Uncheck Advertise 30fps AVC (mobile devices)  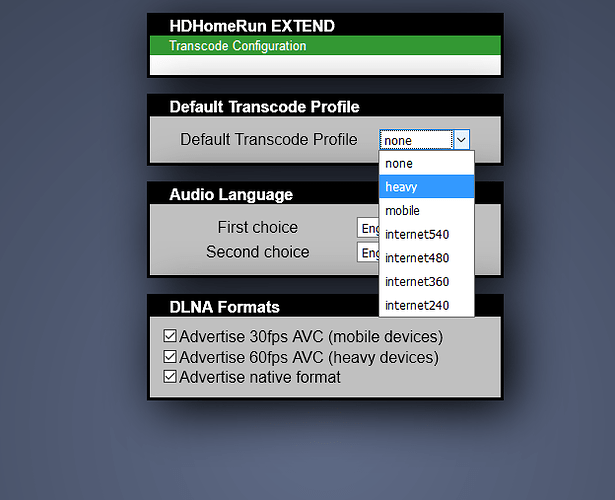pyautogui.click(x=170, y=336)
